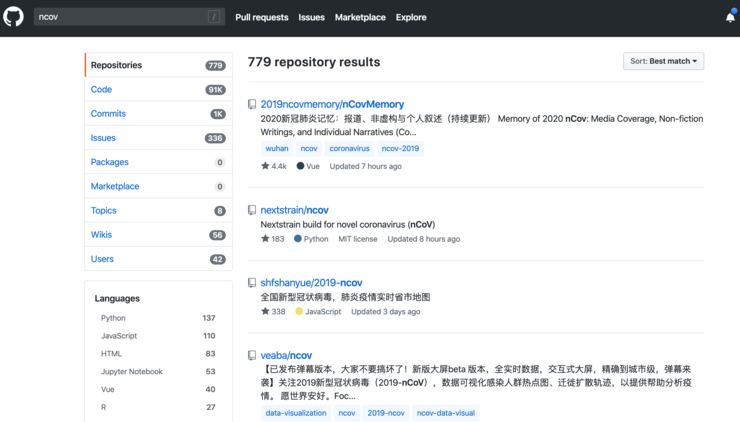Select the Topics results category

(159, 211)
